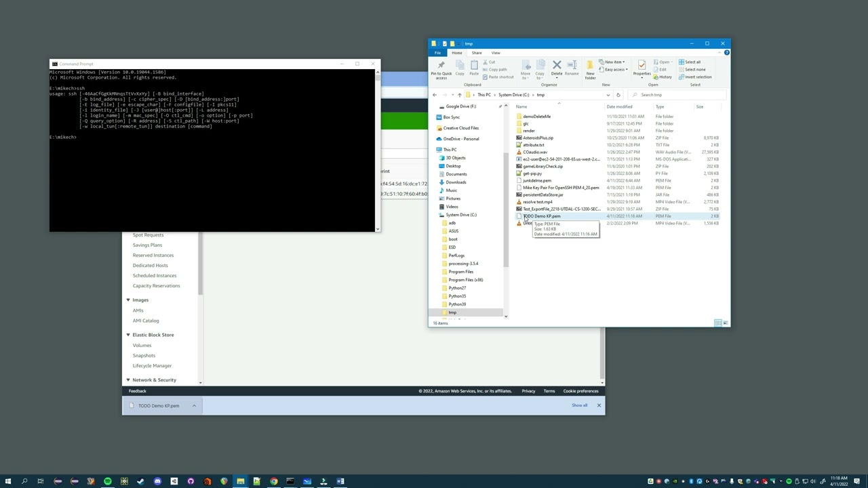Select Python39 folder in the tree
868x488 pixels.
[x=456, y=304]
